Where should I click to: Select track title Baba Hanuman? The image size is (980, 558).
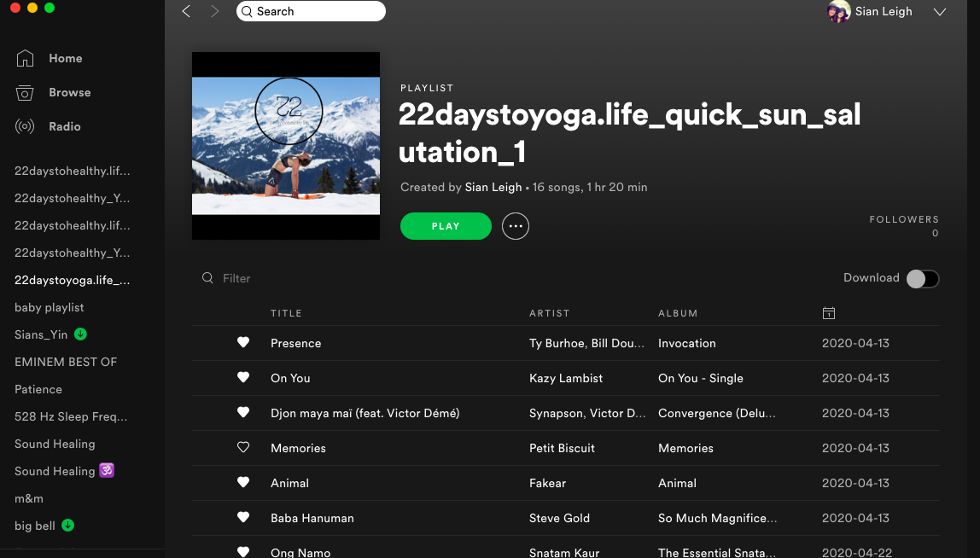(312, 518)
